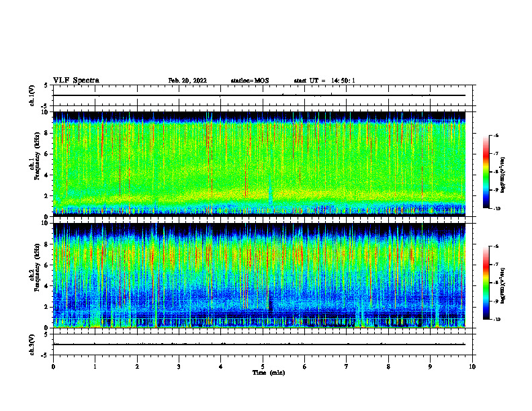Click the ch.1 spectrogram color scale bar
532x411 pixels.
pos(486,172)
